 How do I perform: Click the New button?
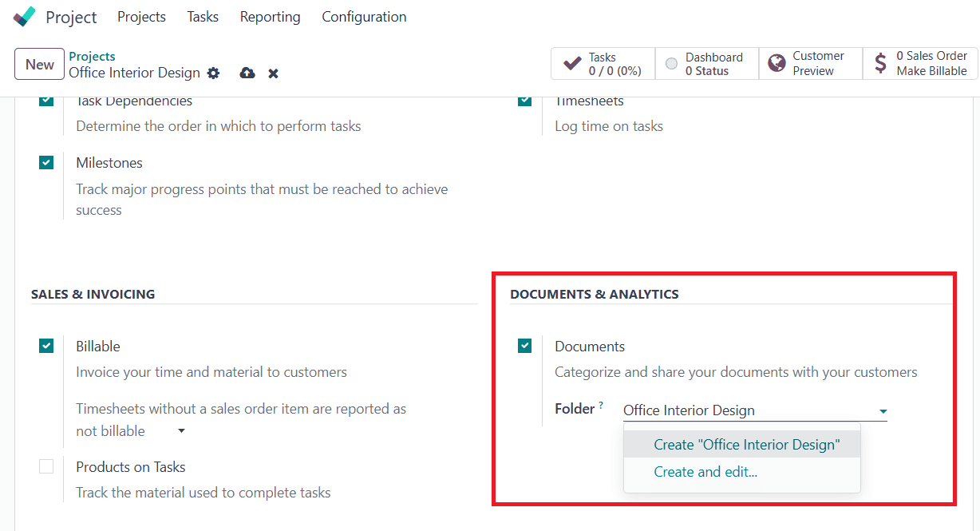pos(40,65)
